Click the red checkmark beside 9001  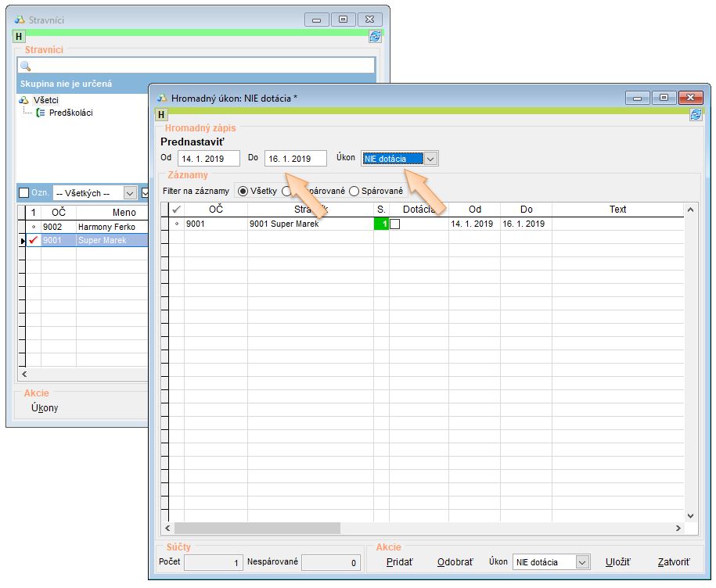[33, 241]
